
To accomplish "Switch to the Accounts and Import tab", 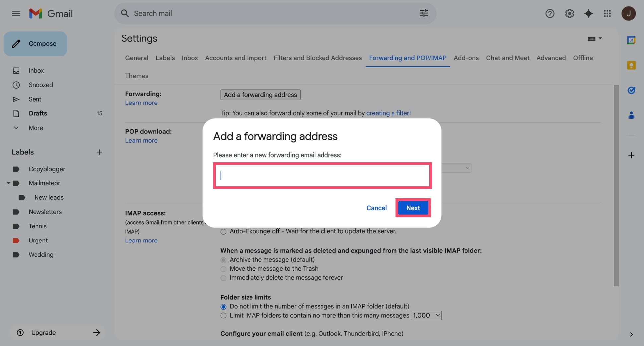I will point(236,58).
